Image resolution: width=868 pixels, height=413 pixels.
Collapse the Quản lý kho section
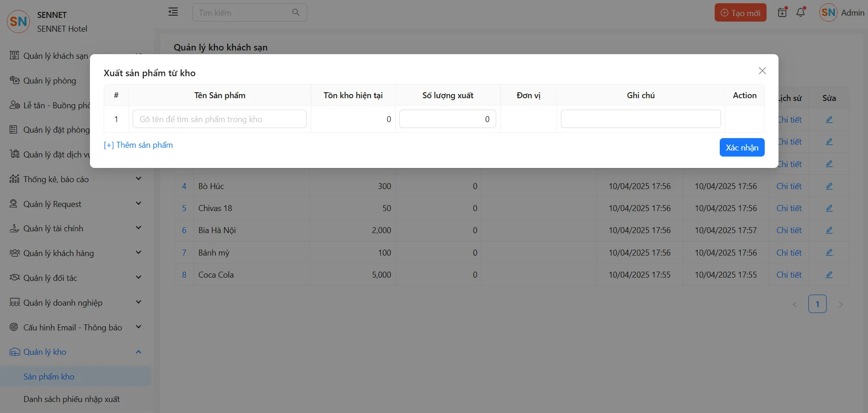pyautogui.click(x=138, y=352)
